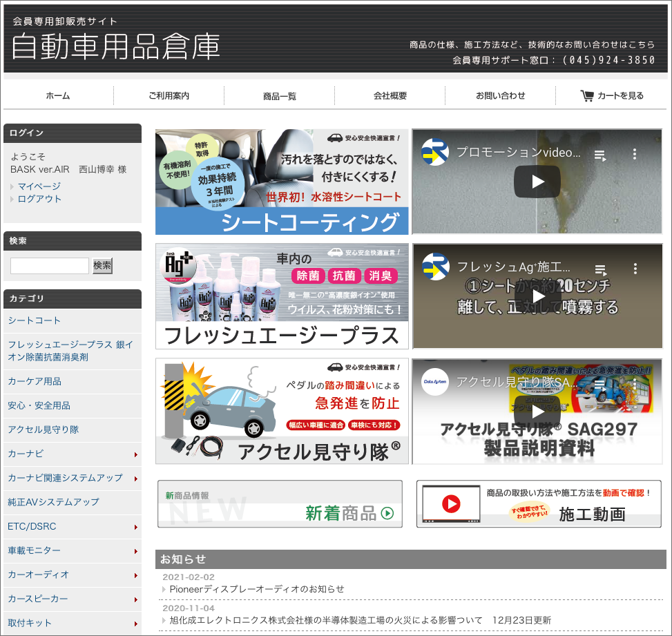
Task: Click the Data System channel logo
Action: [435, 384]
